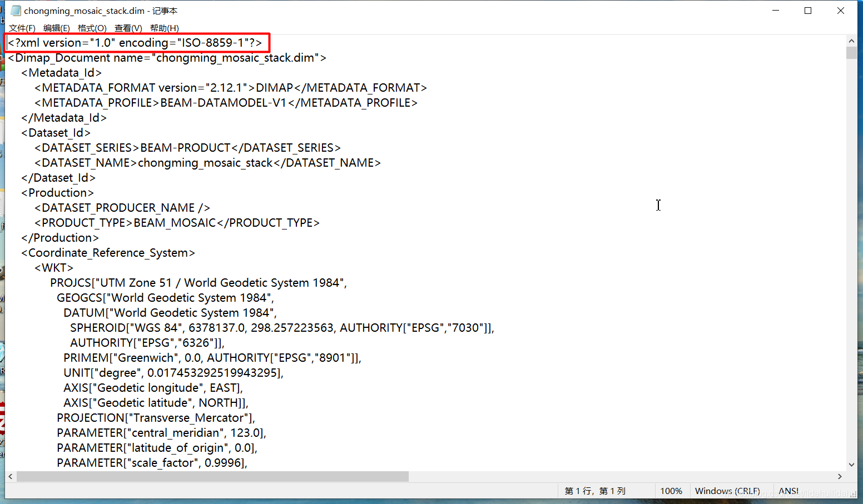Click the DATUM World Geodetic System line

[x=170, y=313]
